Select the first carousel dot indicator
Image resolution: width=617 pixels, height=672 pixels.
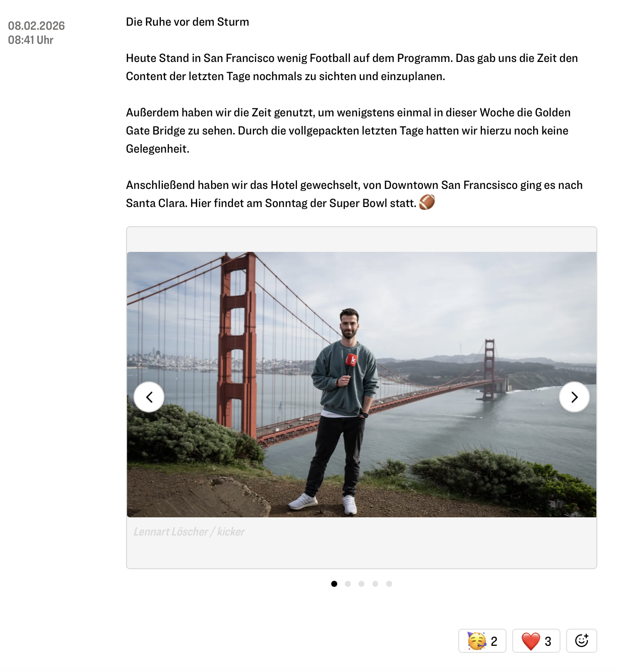334,584
